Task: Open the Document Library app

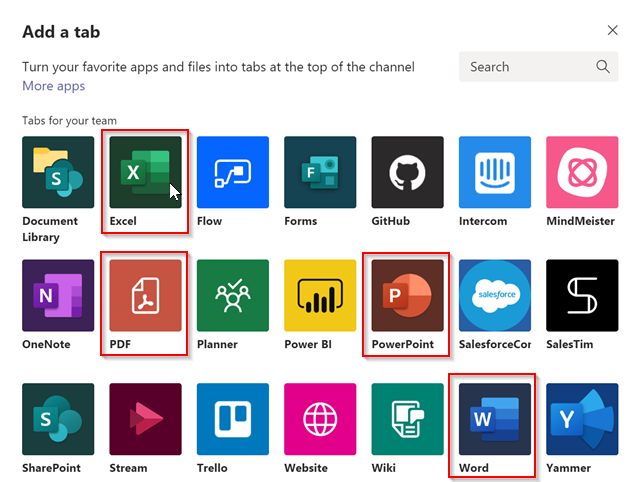Action: click(58, 172)
